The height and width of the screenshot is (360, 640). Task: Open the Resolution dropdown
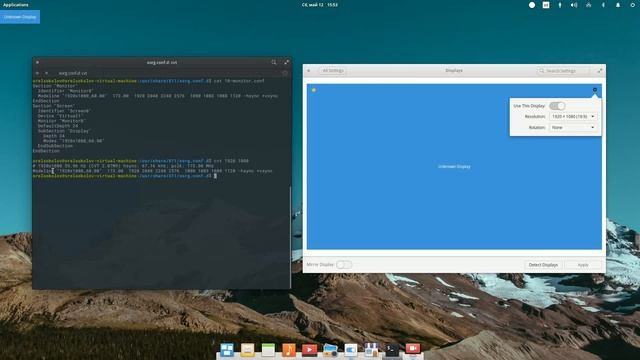[573, 117]
